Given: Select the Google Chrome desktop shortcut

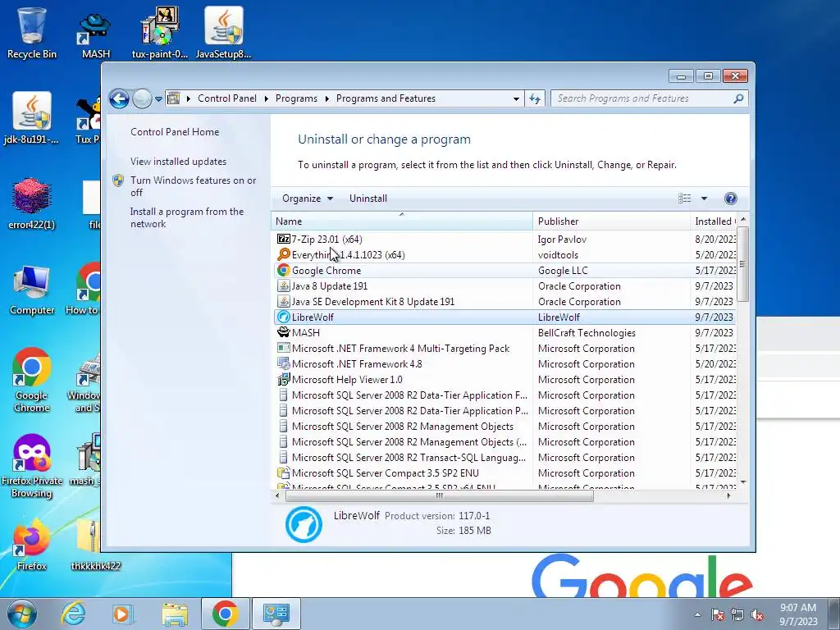Looking at the screenshot, I should [32, 380].
